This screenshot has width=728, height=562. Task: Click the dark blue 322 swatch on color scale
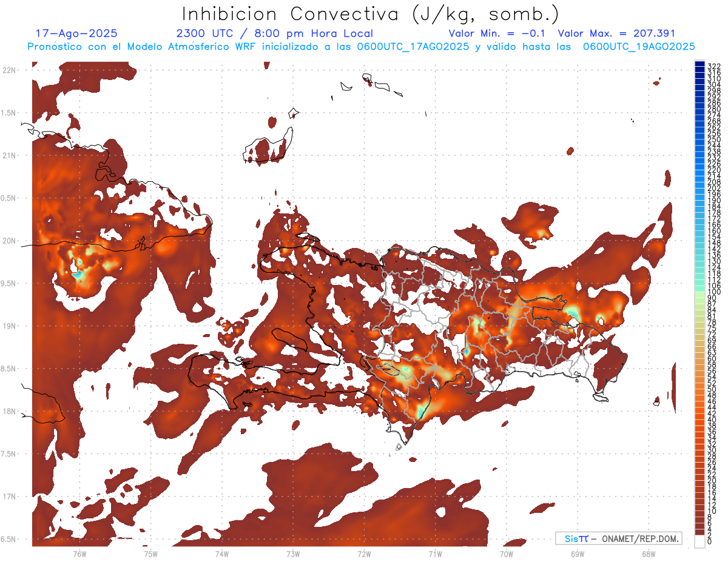[x=699, y=65]
